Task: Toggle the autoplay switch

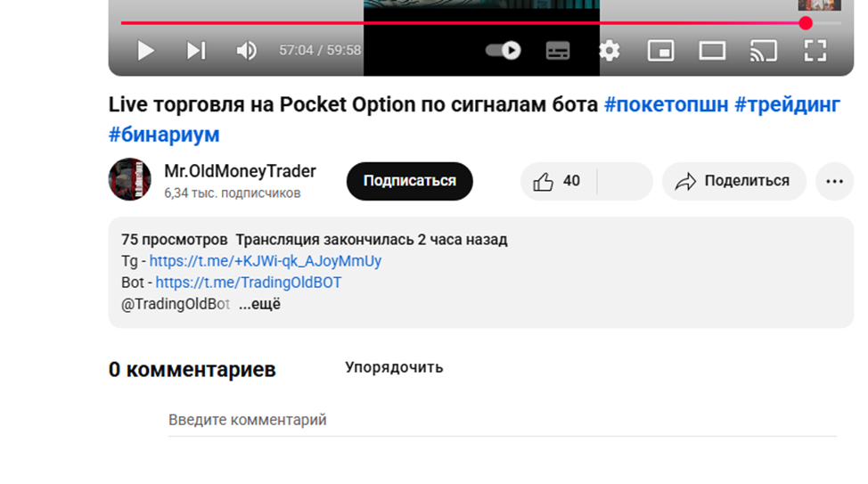Action: (504, 51)
